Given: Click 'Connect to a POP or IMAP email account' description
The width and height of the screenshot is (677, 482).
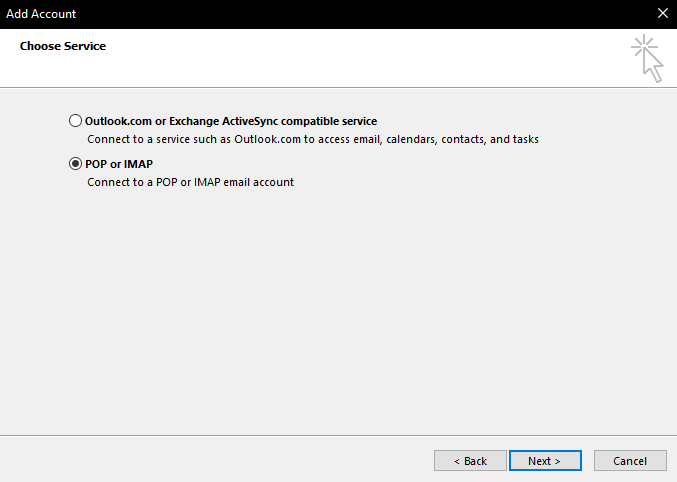Looking at the screenshot, I should pos(190,183).
